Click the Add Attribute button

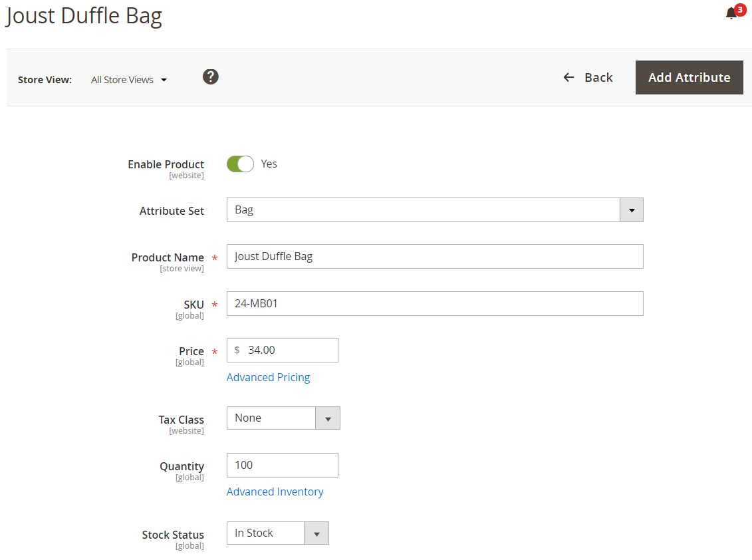(689, 77)
